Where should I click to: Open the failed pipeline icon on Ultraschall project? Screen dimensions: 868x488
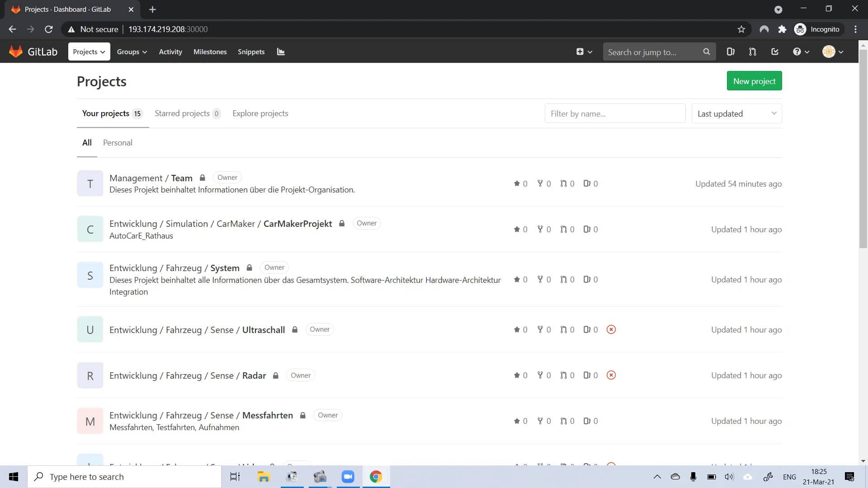pos(611,329)
